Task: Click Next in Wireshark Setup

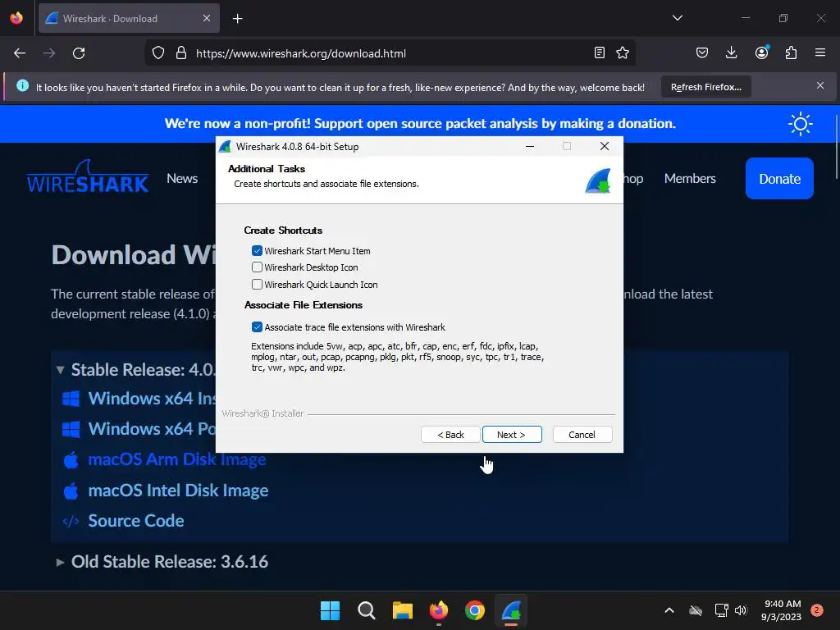Action: (x=512, y=435)
